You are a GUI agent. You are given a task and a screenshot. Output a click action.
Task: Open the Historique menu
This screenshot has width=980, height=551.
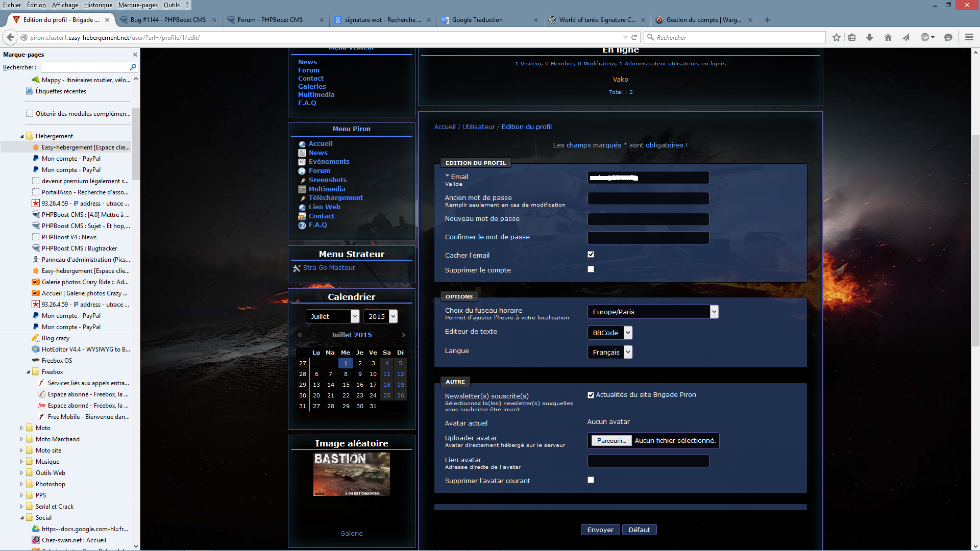tap(98, 5)
